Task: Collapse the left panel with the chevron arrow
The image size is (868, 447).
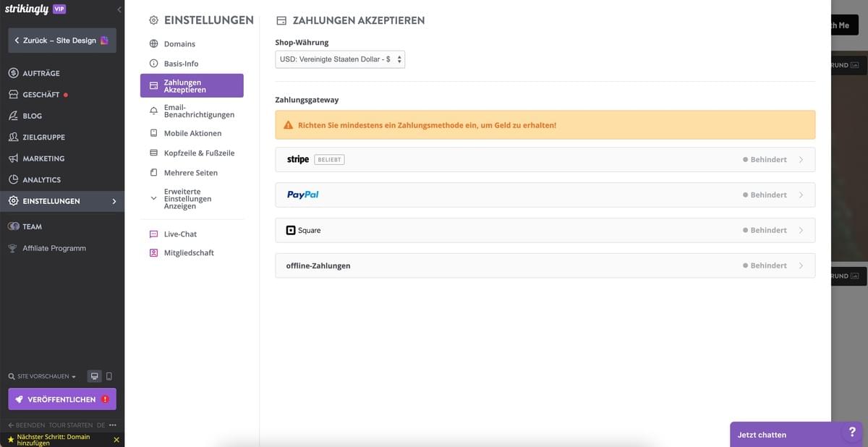Action: [x=119, y=9]
